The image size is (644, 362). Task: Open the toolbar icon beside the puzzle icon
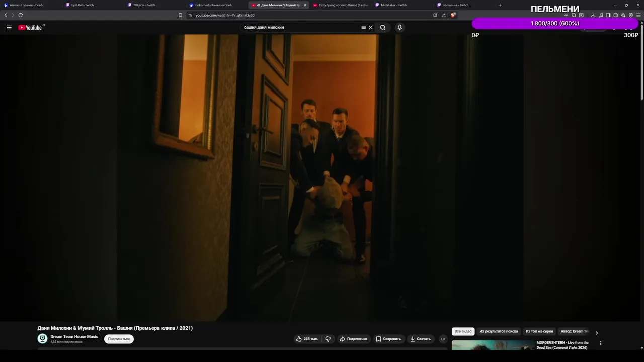(x=581, y=15)
